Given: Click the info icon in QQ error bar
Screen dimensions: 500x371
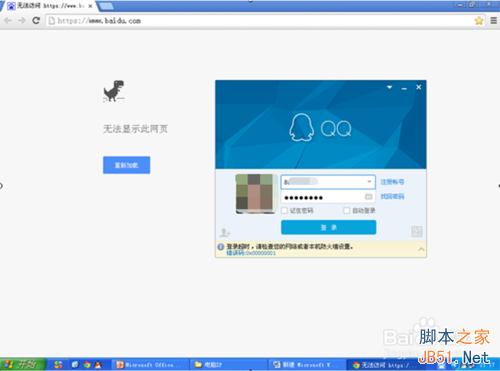Looking at the screenshot, I should pyautogui.click(x=221, y=247).
